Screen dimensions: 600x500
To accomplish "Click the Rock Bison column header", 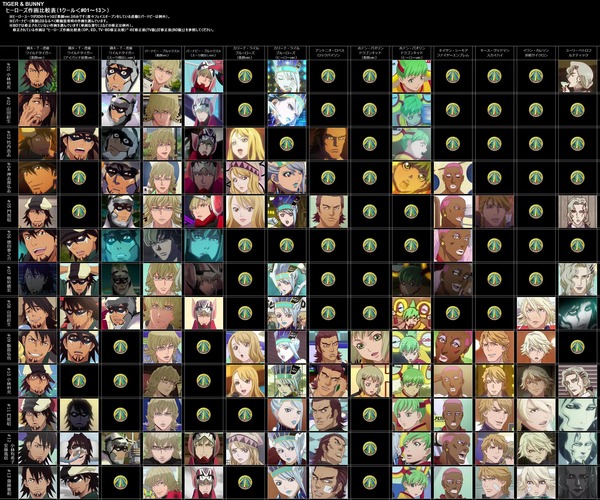I will pos(328,53).
